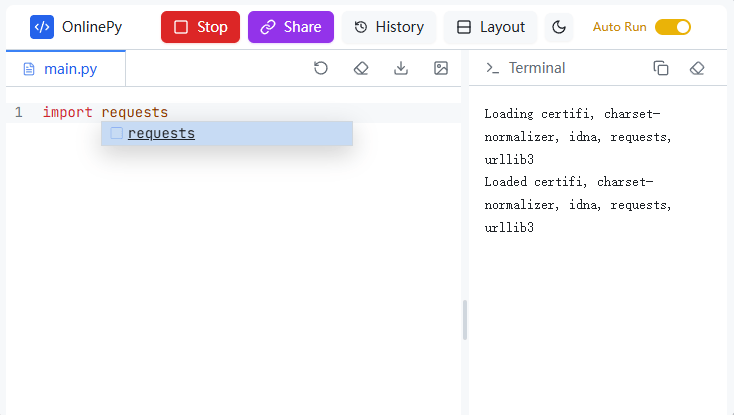Image resolution: width=734 pixels, height=417 pixels.
Task: Download the code file
Action: [401, 68]
